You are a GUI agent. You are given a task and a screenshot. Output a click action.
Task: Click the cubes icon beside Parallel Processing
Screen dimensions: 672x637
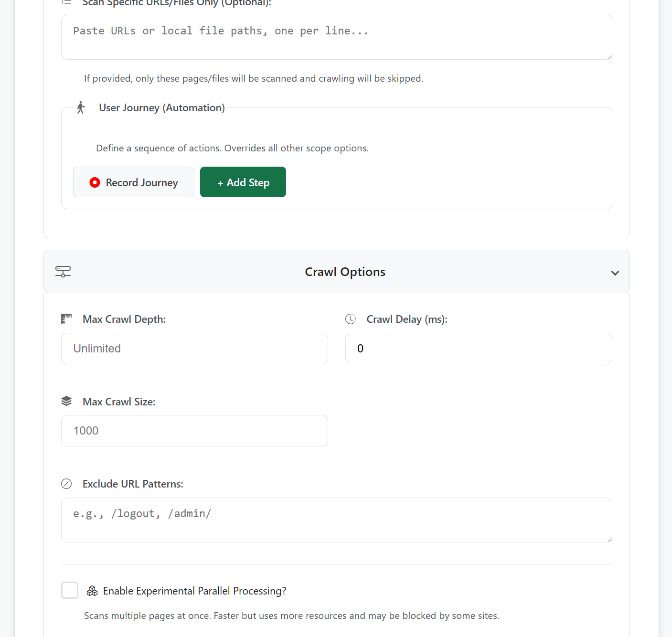click(92, 591)
